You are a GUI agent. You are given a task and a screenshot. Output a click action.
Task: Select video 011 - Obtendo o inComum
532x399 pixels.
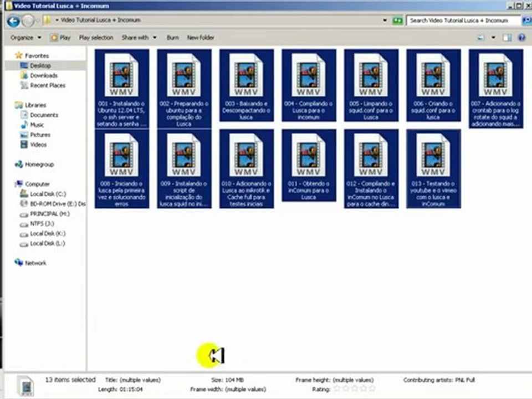tap(309, 165)
